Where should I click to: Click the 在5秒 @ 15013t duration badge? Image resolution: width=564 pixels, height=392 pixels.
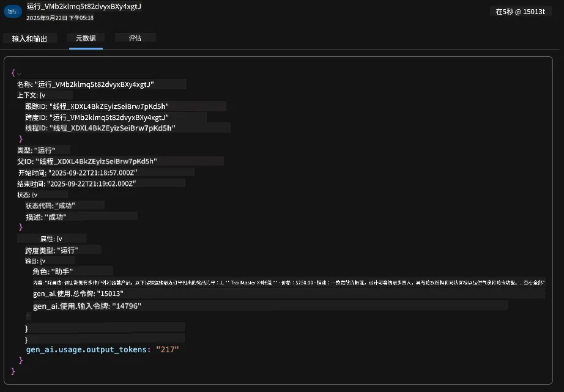click(521, 12)
